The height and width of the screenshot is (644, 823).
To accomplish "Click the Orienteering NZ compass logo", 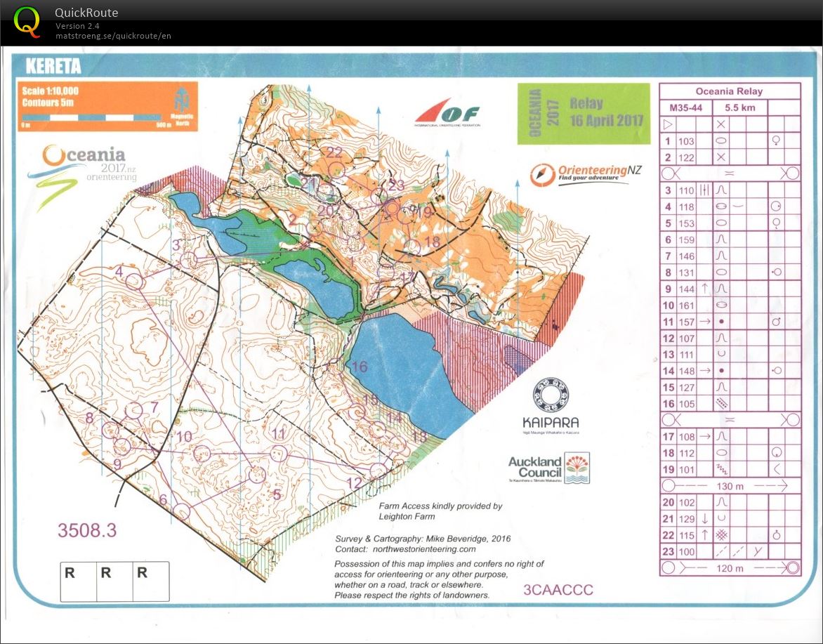I will (542, 173).
